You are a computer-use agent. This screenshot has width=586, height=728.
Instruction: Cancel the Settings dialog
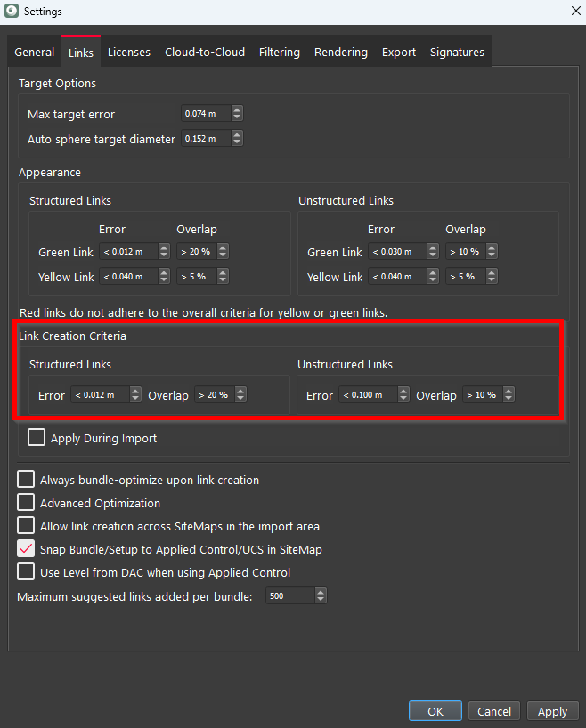(494, 711)
